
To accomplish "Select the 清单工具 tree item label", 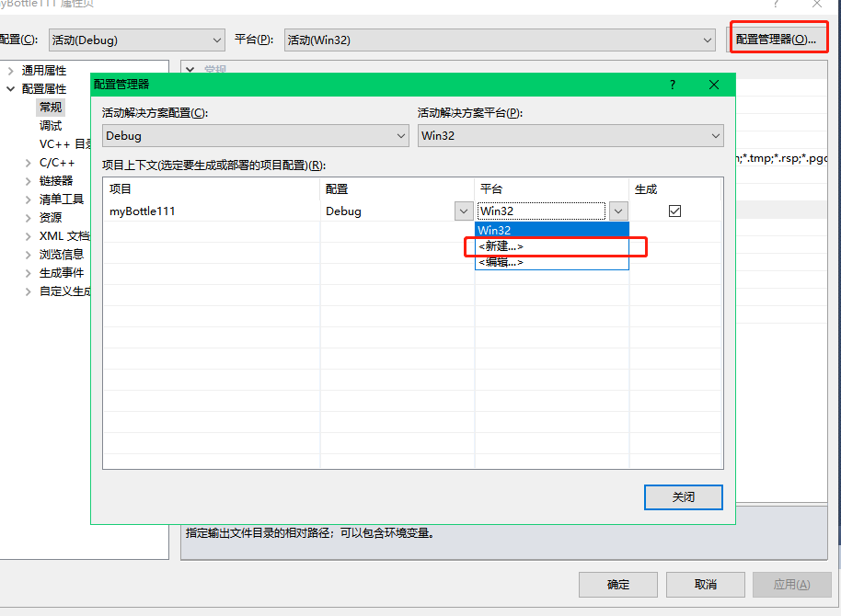I will point(62,200).
